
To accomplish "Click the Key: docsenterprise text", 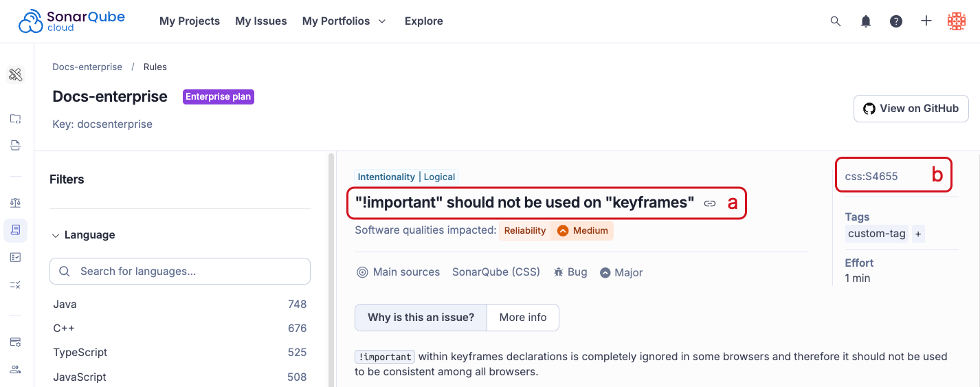I will pyautogui.click(x=102, y=124).
